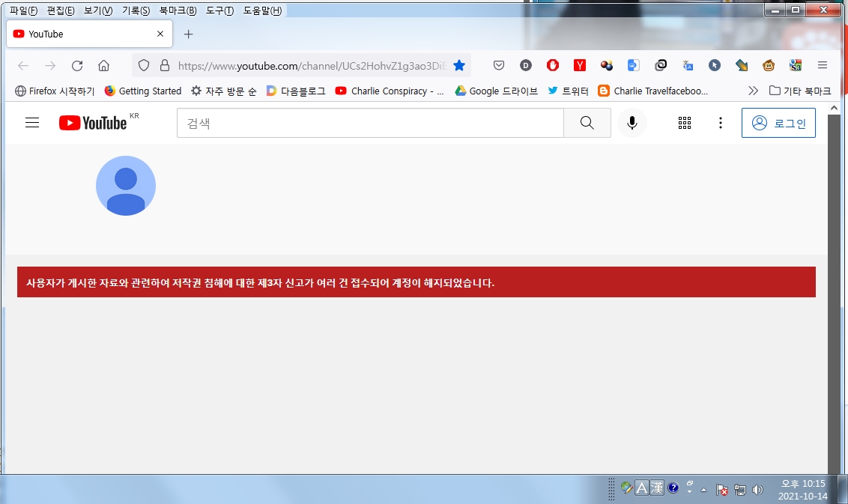Viewport: 848px width, 504px height.
Task: Open the blue-orange arrow download extension
Action: (742, 65)
